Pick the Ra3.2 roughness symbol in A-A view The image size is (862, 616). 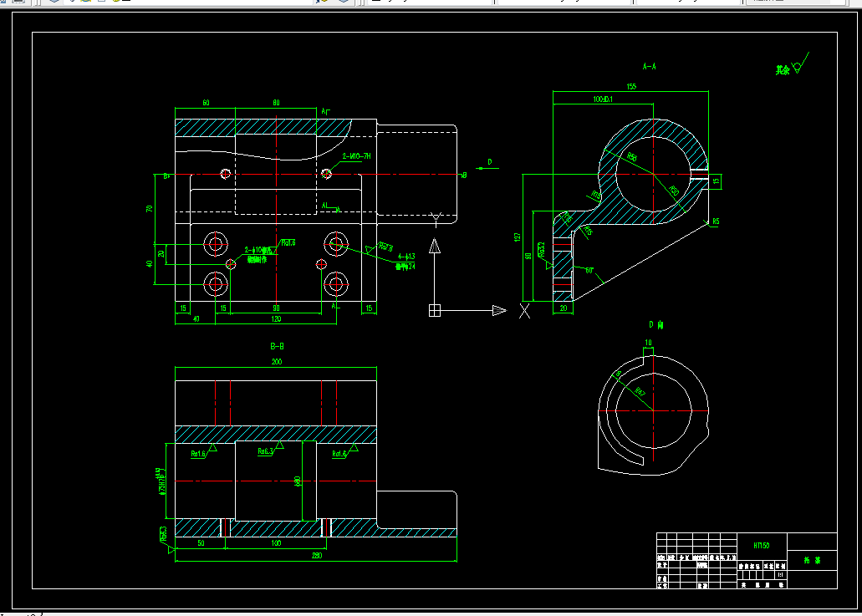[x=543, y=255]
